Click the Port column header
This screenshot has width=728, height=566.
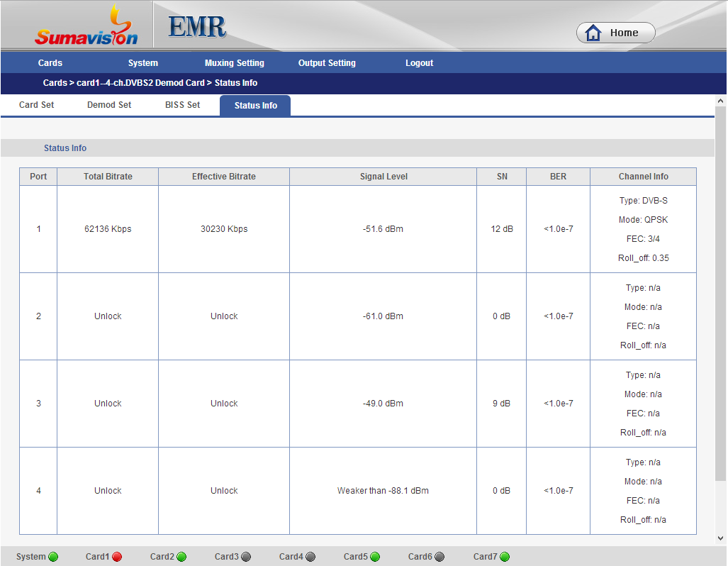(x=38, y=177)
